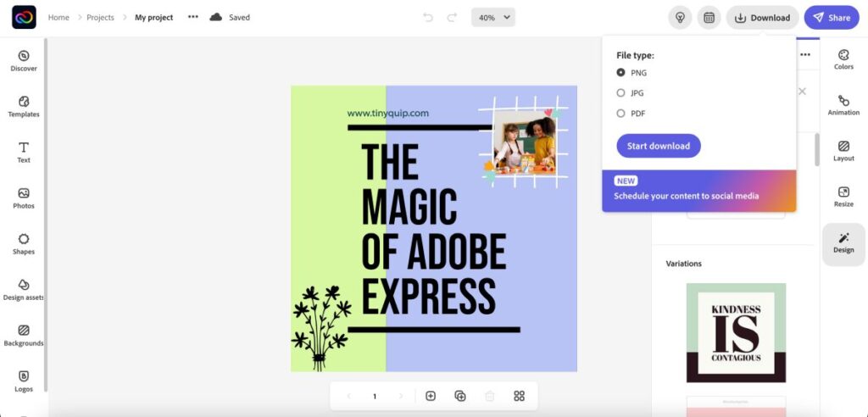
Task: Go to Home breadcrumb
Action: coord(58,17)
